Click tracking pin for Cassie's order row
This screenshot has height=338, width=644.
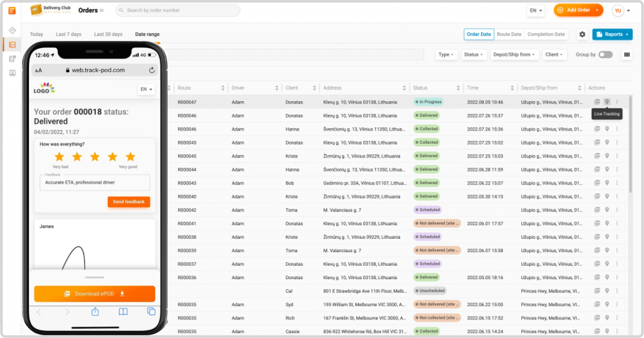tap(607, 331)
